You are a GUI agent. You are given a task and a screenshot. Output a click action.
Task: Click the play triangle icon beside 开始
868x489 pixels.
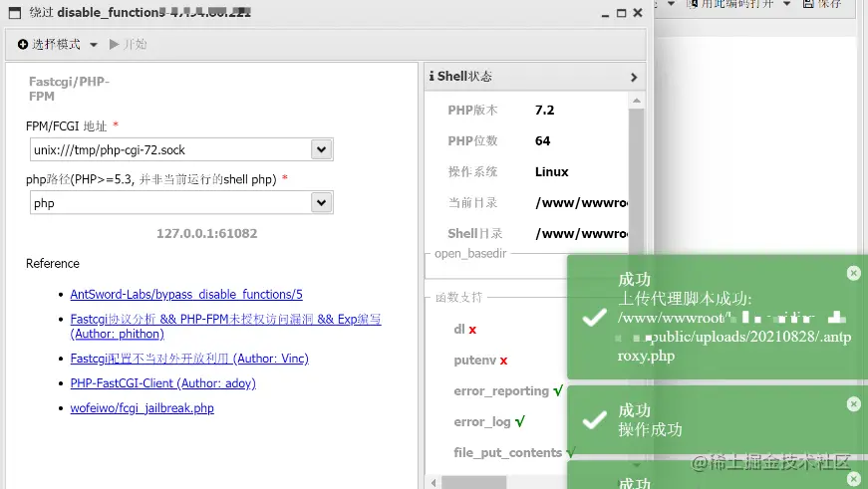pyautogui.click(x=114, y=44)
